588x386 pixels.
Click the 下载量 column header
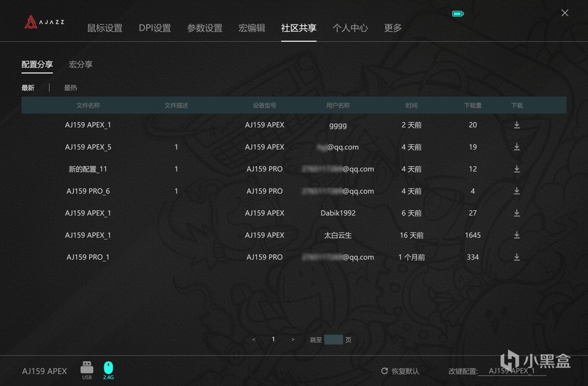click(x=473, y=105)
